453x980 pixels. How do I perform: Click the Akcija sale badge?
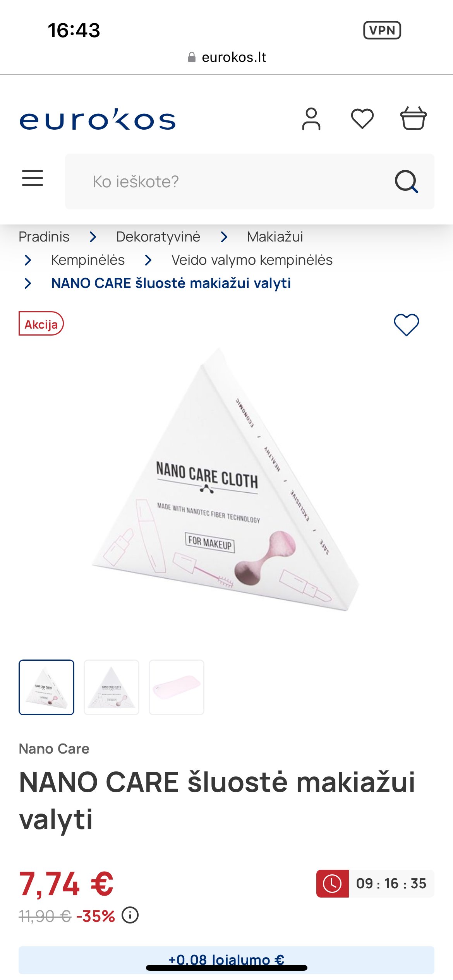(x=41, y=324)
